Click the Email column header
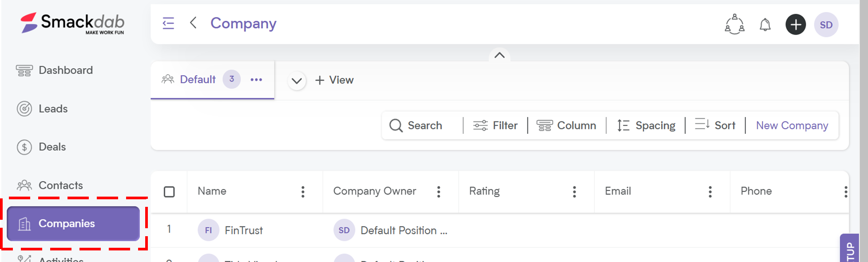Image resolution: width=868 pixels, height=262 pixels. (618, 191)
